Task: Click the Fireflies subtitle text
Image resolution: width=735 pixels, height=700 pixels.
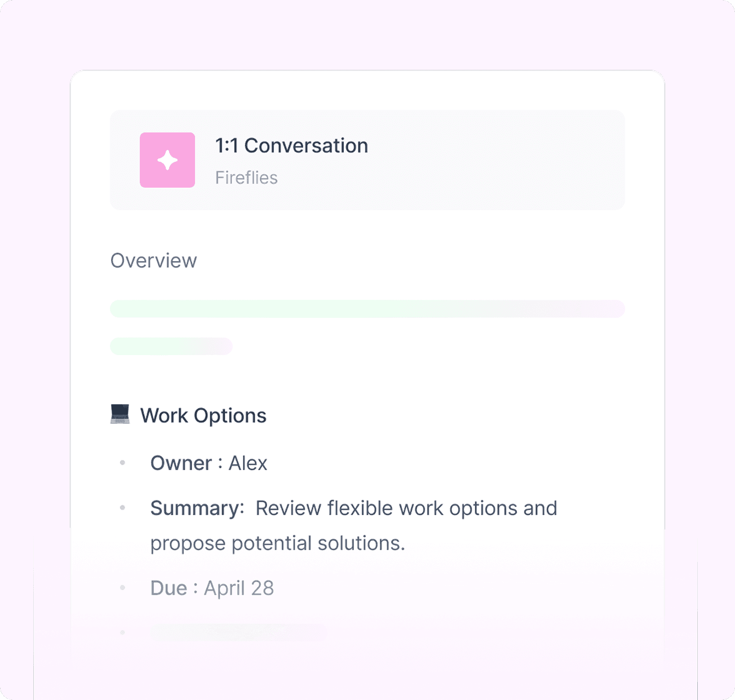Action: pos(246,178)
